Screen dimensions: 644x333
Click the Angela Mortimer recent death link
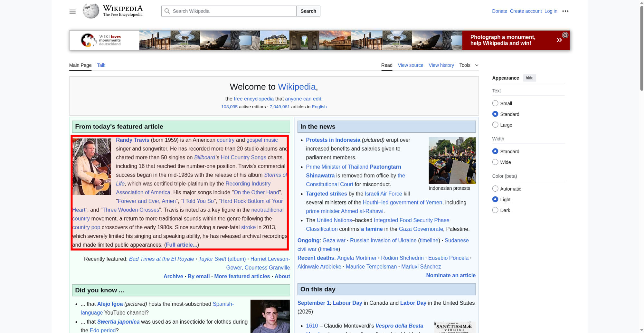[x=357, y=258]
